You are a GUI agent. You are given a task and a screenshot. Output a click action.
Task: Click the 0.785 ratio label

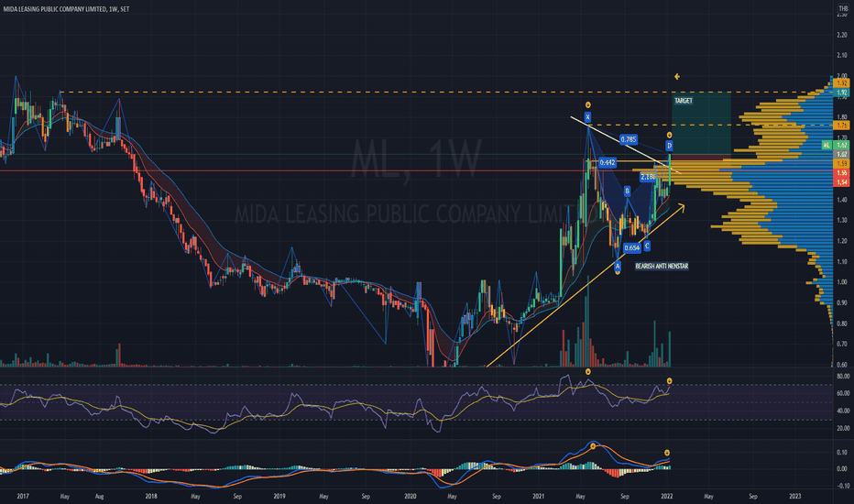pyautogui.click(x=629, y=139)
